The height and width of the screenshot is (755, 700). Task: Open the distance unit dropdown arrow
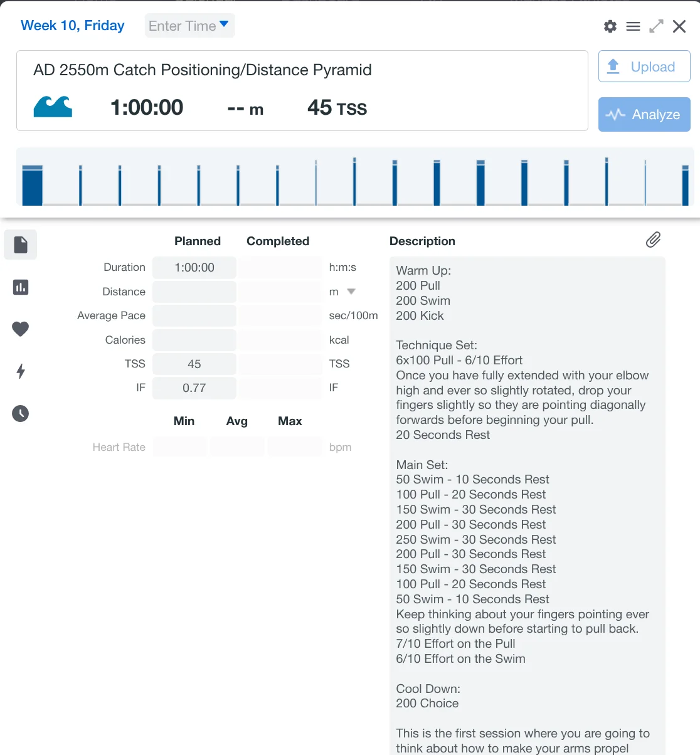[x=351, y=292]
